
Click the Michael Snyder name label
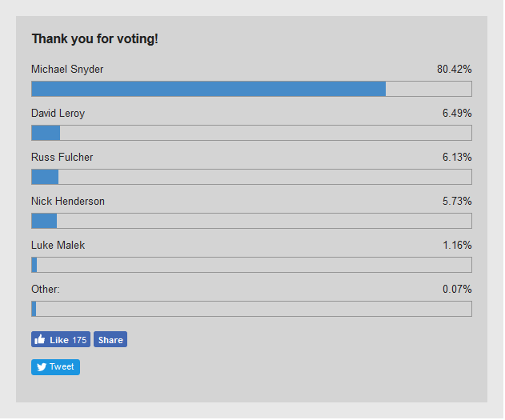(67, 70)
